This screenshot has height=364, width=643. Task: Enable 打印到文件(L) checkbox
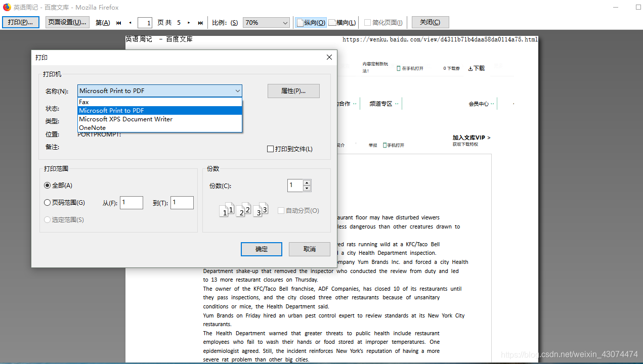pos(270,149)
